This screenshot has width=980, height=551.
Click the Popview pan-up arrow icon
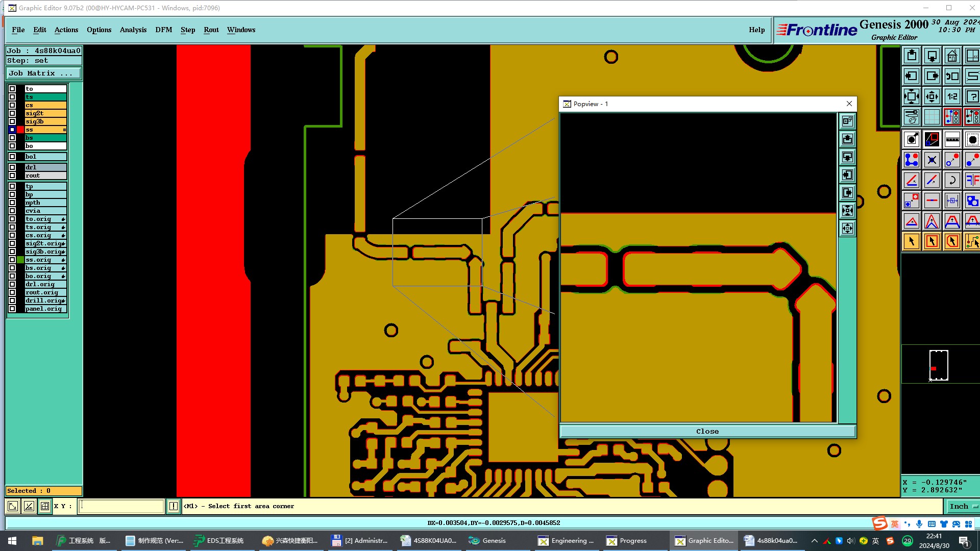click(847, 139)
